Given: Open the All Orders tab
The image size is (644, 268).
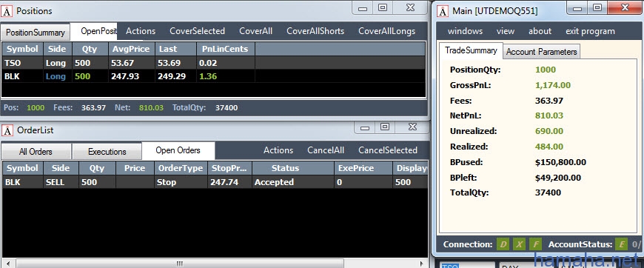Looking at the screenshot, I should click(x=36, y=152).
